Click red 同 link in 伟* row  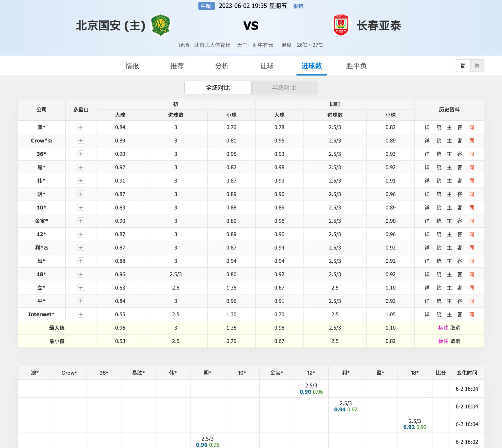pos(472,181)
